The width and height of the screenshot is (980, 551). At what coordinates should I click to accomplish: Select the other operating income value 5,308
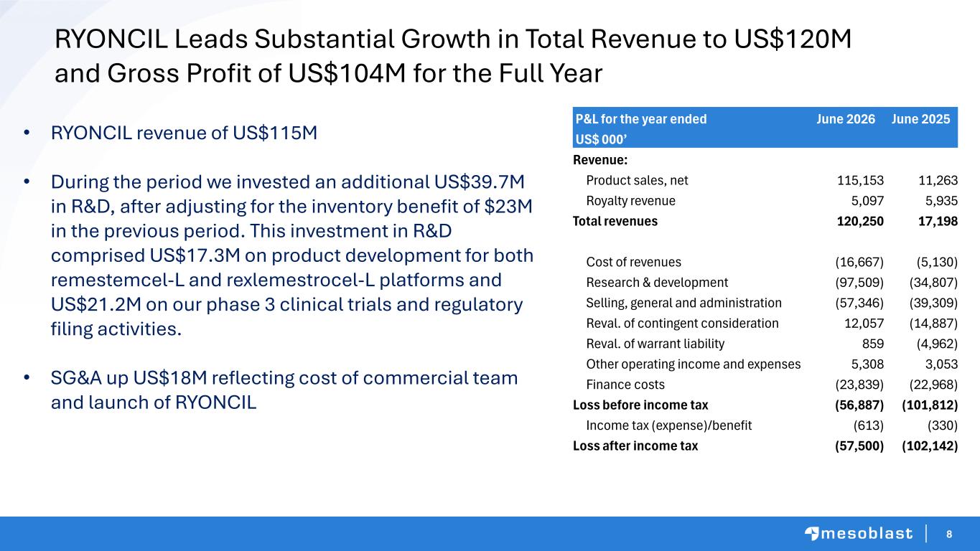point(867,364)
